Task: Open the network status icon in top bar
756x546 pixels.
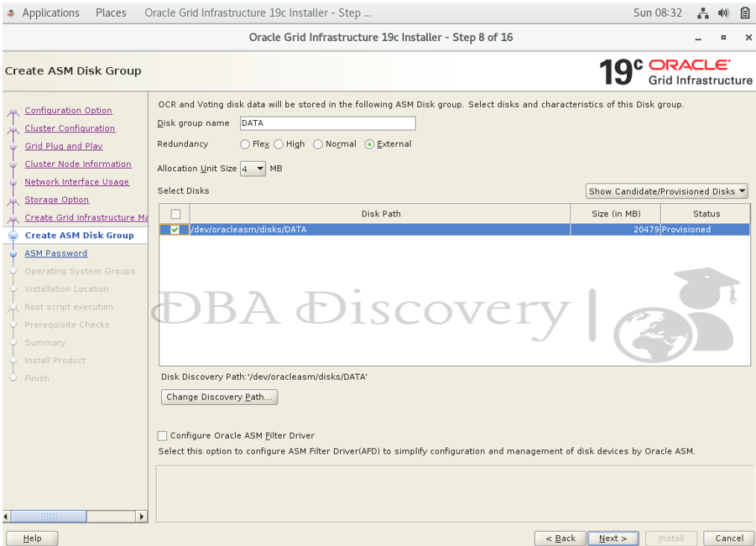Action: (703, 13)
